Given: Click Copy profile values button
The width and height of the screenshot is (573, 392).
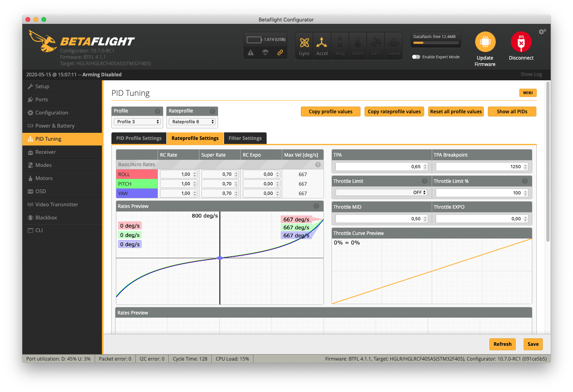Looking at the screenshot, I should click(331, 112).
